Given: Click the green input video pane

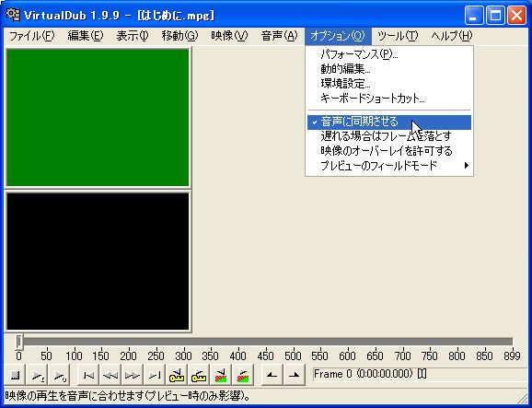Looking at the screenshot, I should [x=98, y=118].
